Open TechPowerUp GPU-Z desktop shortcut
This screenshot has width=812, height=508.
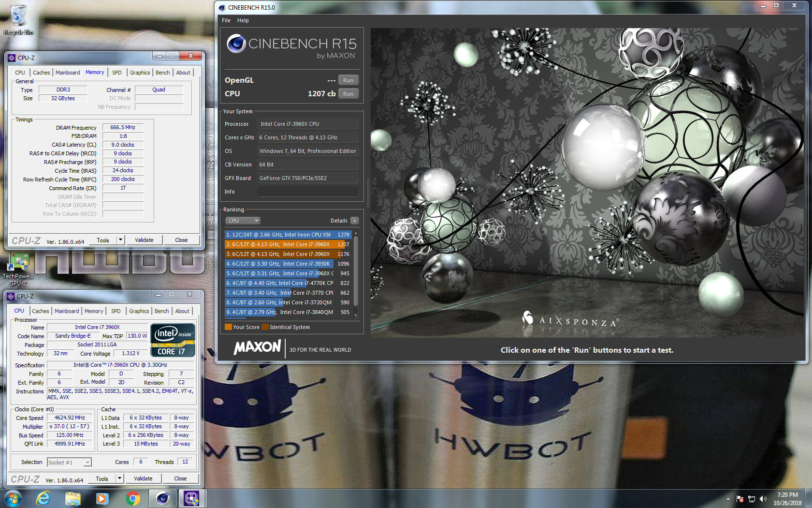pos(18,269)
